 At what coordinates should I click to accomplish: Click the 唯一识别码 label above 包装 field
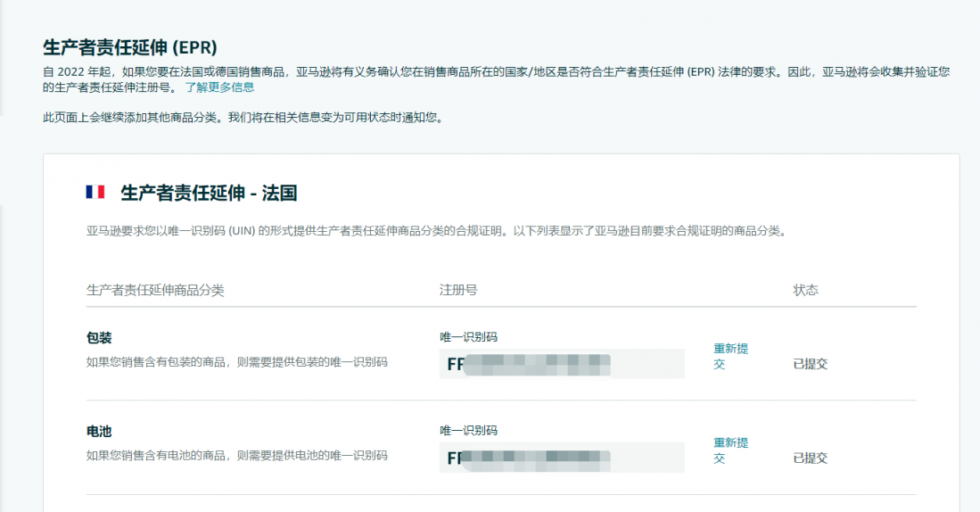(x=468, y=336)
